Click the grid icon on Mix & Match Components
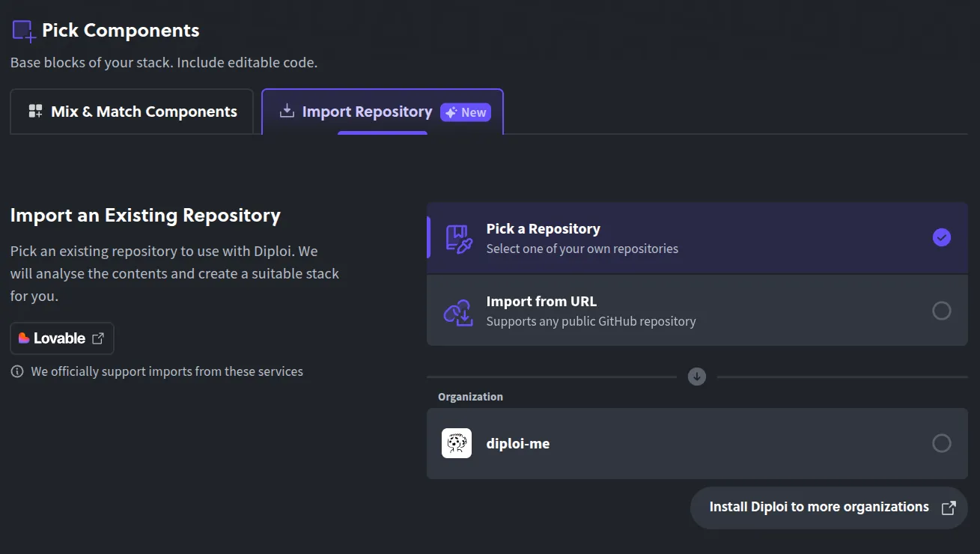This screenshot has height=554, width=980. pyautogui.click(x=34, y=111)
